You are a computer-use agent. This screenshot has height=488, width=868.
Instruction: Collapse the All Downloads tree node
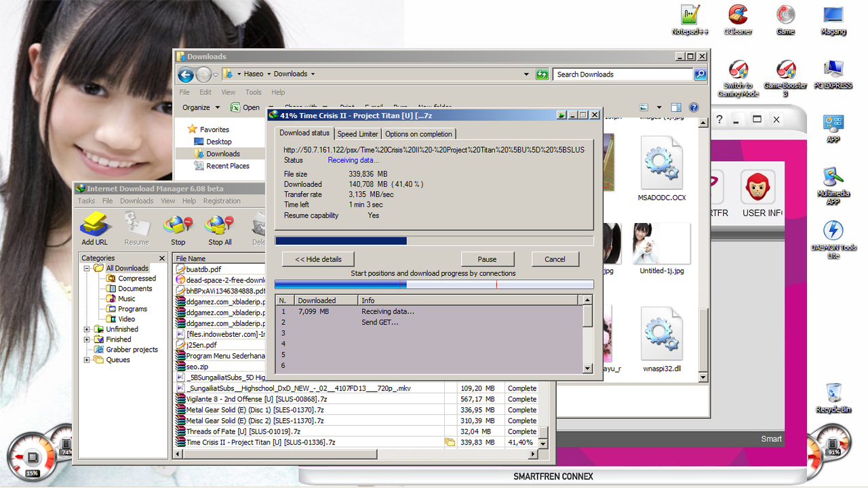click(87, 268)
